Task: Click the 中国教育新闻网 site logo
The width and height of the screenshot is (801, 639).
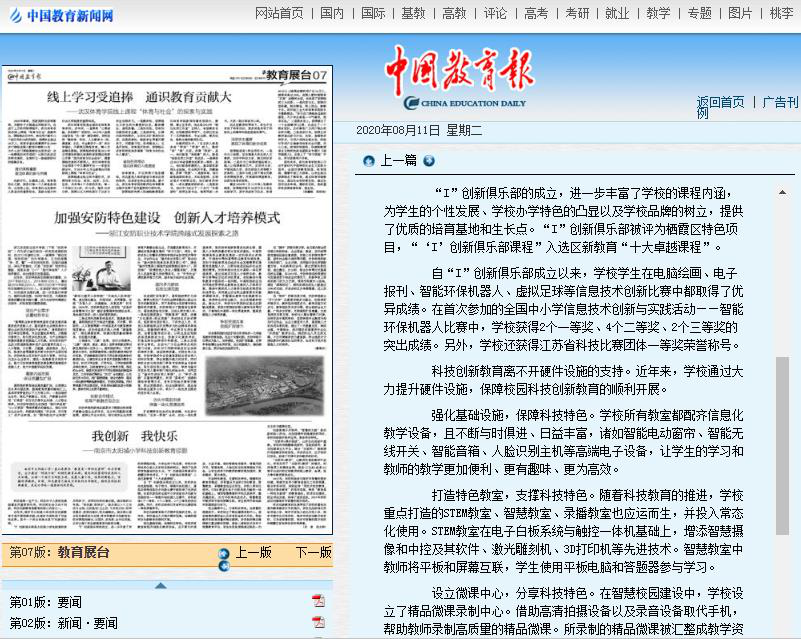Action: click(x=59, y=14)
